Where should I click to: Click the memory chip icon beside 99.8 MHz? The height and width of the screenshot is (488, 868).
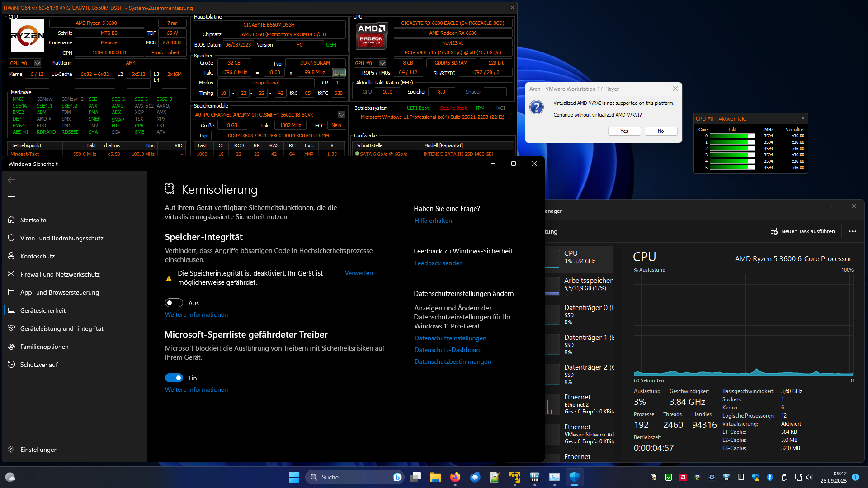coord(339,72)
